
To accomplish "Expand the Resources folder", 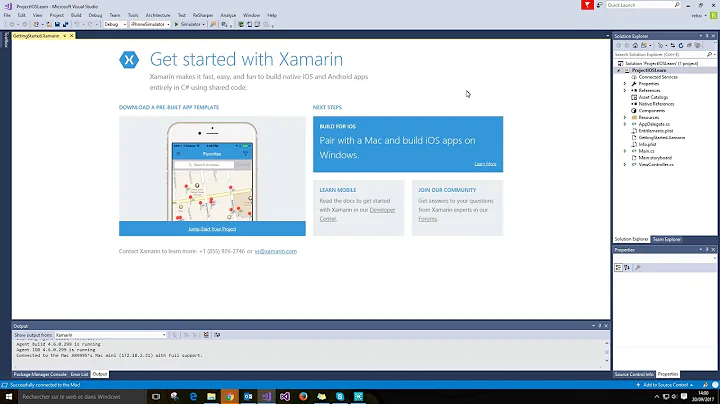I will pyautogui.click(x=625, y=118).
